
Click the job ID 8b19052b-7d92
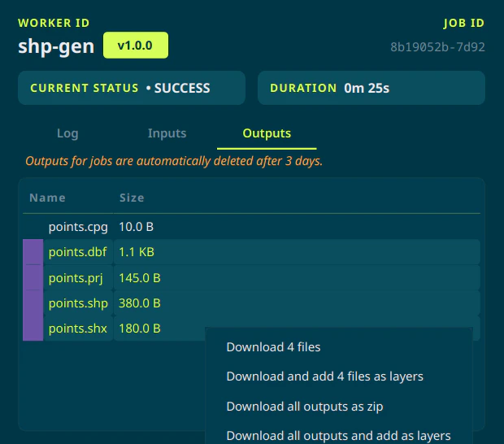(x=437, y=47)
